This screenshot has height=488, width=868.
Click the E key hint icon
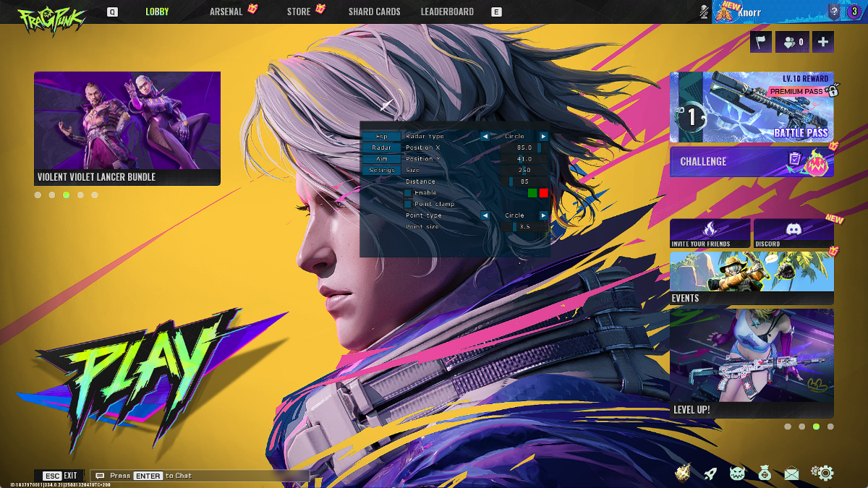click(496, 12)
